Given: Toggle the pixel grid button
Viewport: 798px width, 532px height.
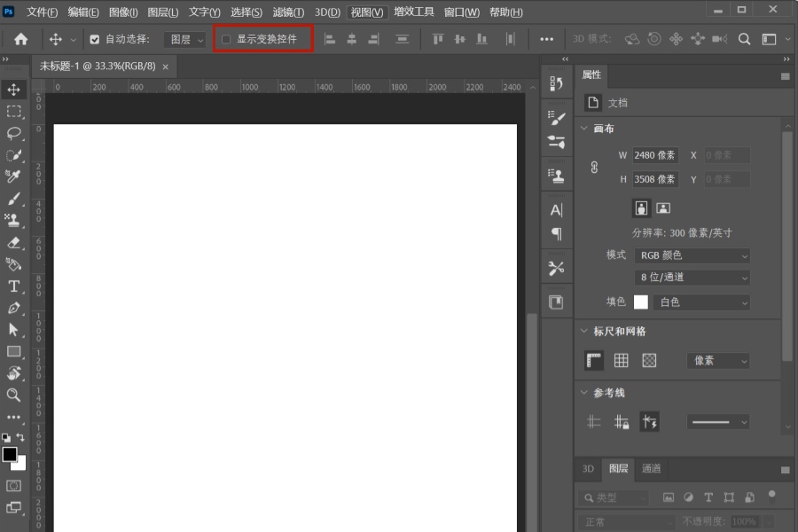Looking at the screenshot, I should point(649,361).
